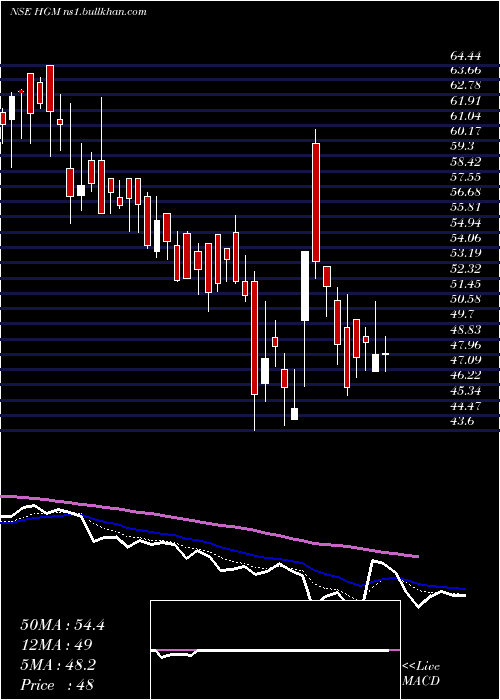The image size is (500, 700).
Task: Select the 52.32 price axis label
Action: 466,269
